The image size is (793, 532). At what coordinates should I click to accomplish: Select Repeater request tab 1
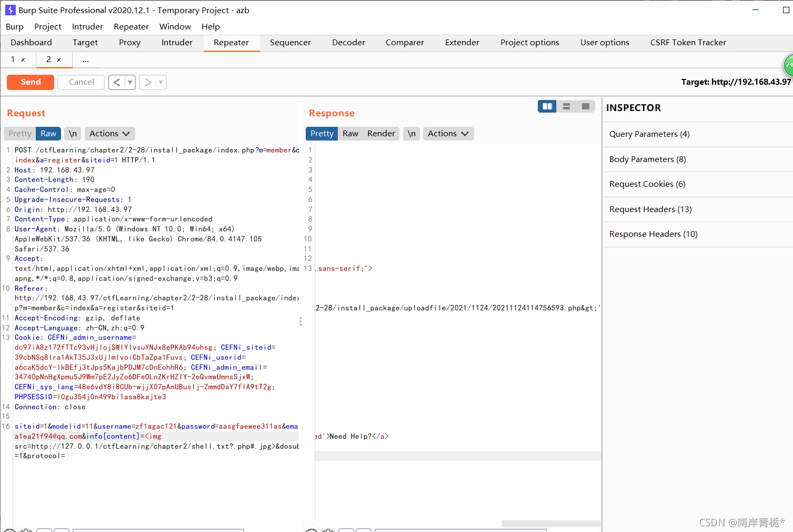13,59
